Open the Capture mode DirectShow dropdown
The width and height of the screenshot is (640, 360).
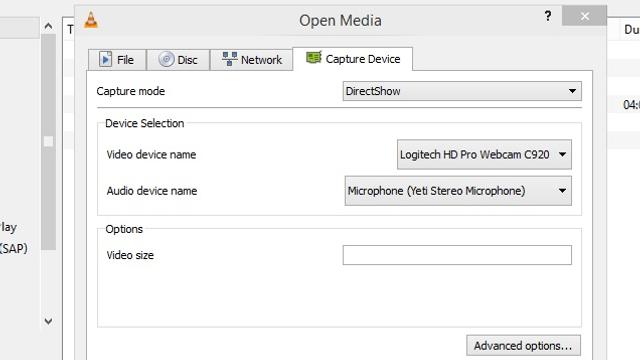(462, 91)
